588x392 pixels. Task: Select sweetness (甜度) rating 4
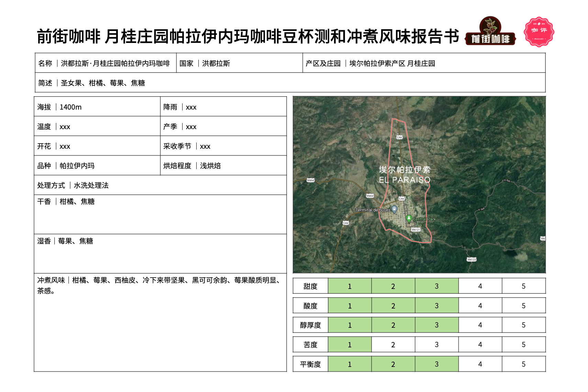click(480, 286)
